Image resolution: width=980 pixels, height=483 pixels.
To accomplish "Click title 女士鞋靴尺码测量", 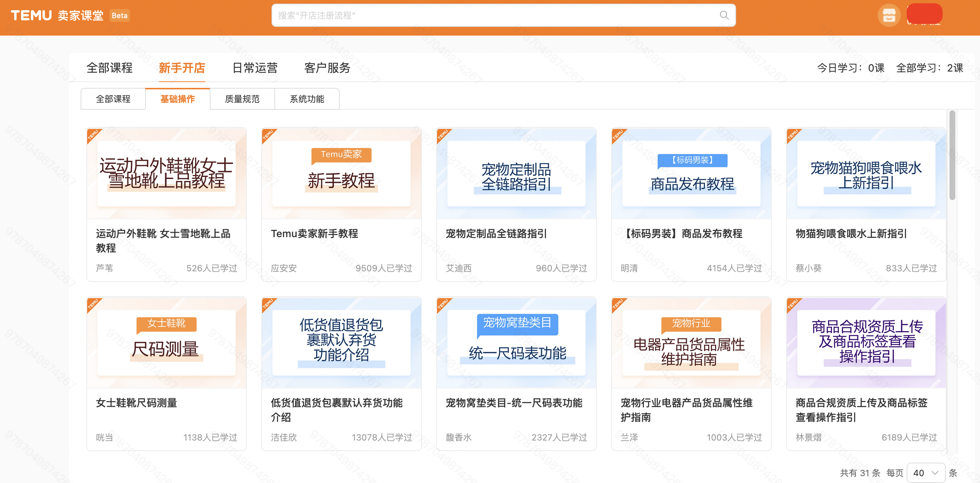I will pyautogui.click(x=136, y=403).
